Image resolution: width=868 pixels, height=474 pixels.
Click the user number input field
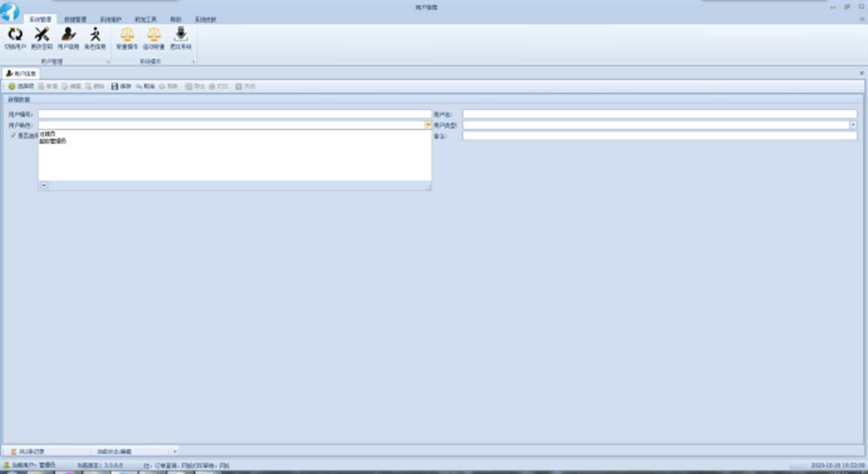[235, 114]
